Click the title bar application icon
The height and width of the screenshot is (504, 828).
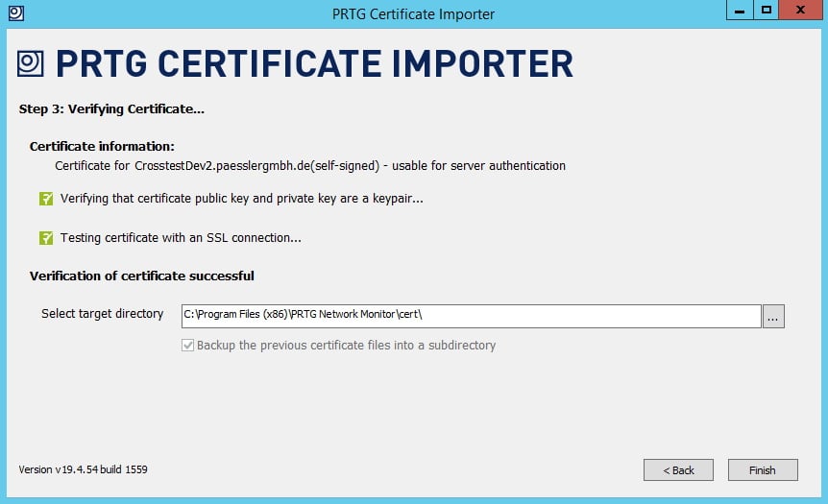click(16, 12)
